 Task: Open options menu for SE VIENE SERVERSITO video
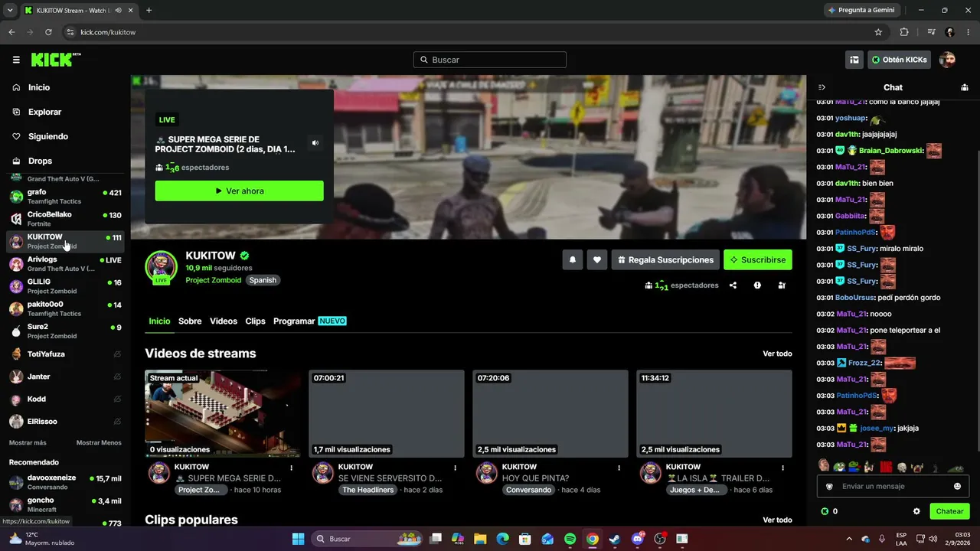coord(455,468)
